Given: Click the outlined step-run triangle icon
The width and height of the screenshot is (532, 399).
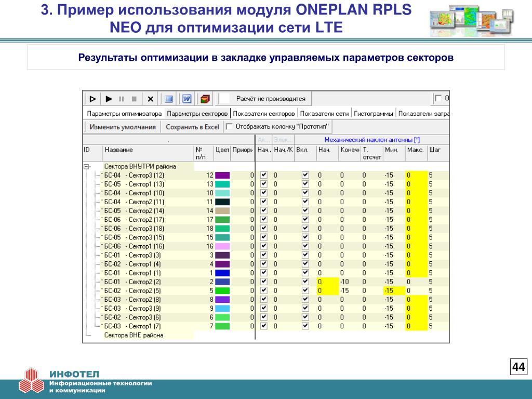Looking at the screenshot, I should tap(92, 99).
